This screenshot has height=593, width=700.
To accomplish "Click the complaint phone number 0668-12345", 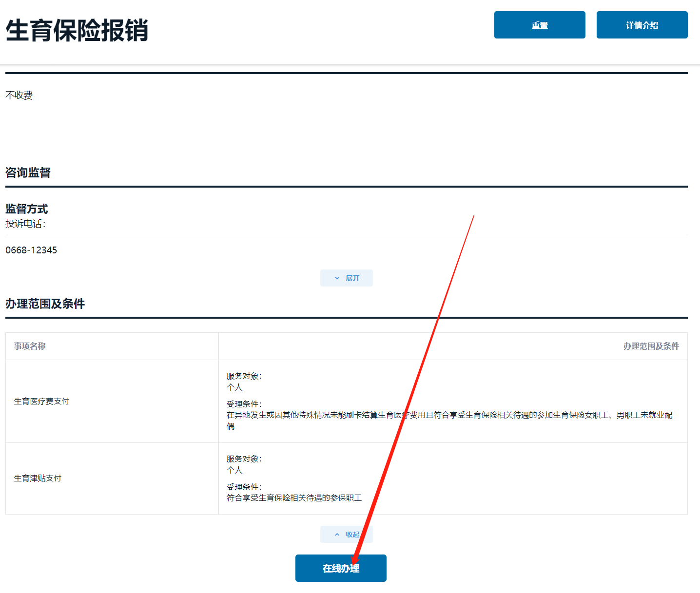I will coord(31,250).
